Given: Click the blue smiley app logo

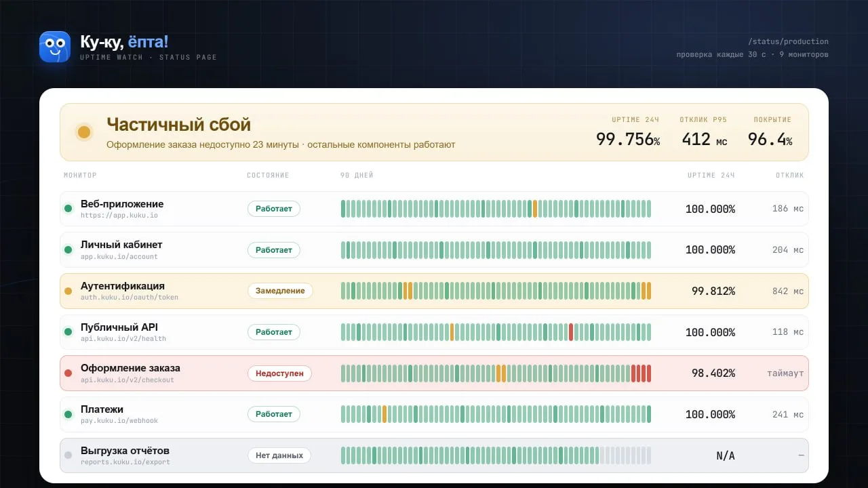Looking at the screenshot, I should pos(55,47).
